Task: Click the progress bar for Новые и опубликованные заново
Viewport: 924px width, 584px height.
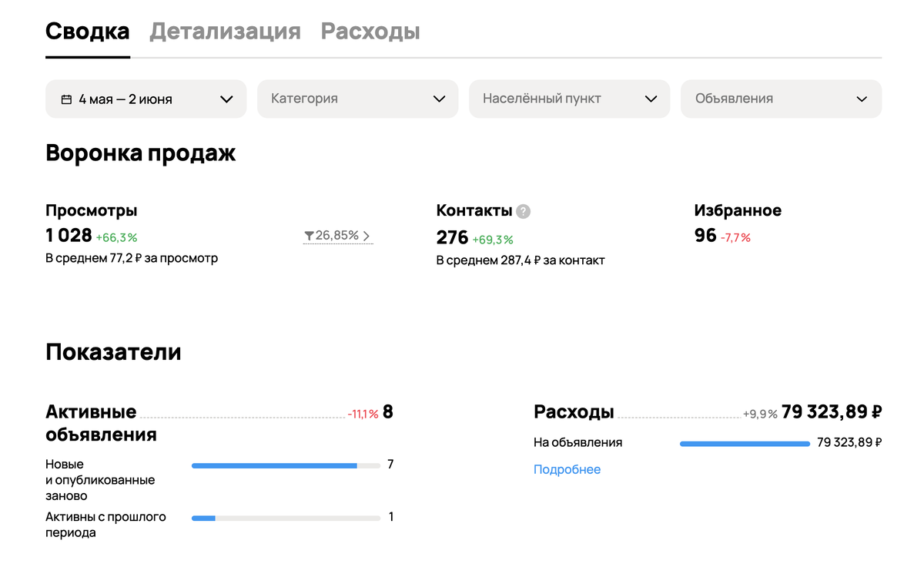Action: pos(286,465)
